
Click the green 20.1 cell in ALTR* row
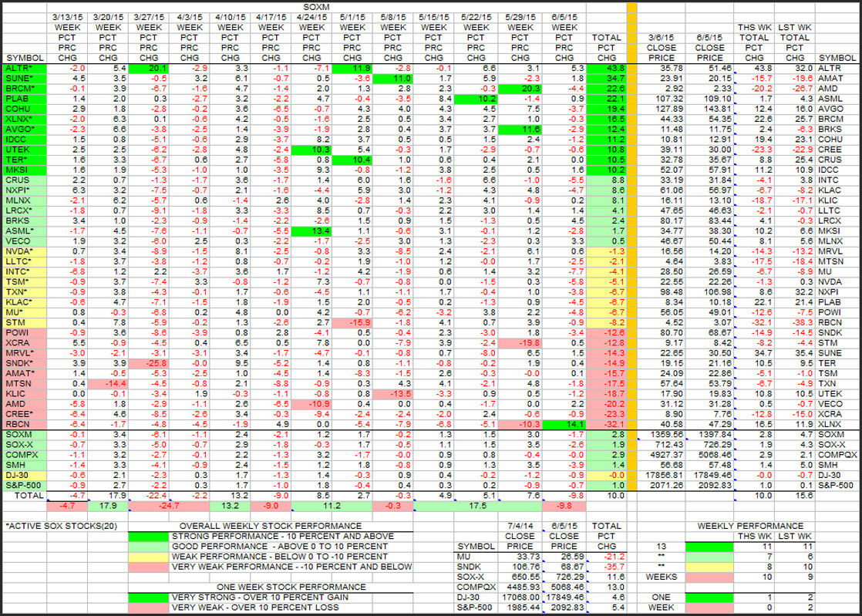pyautogui.click(x=149, y=68)
